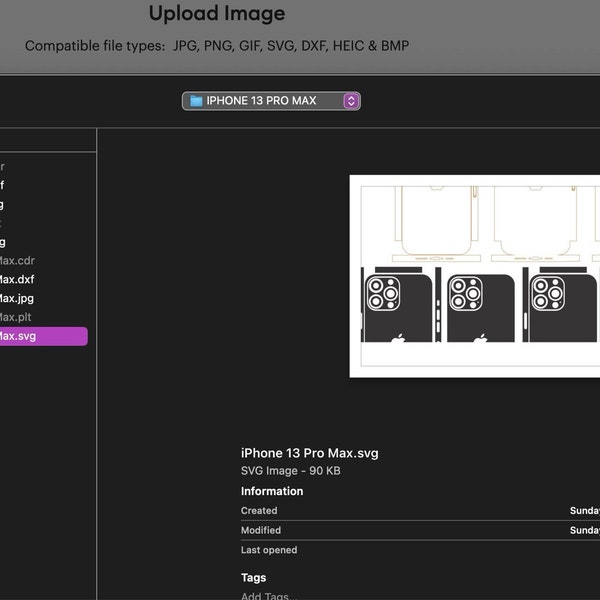Click the Tags section heading
The image size is (600, 600).
tap(253, 577)
